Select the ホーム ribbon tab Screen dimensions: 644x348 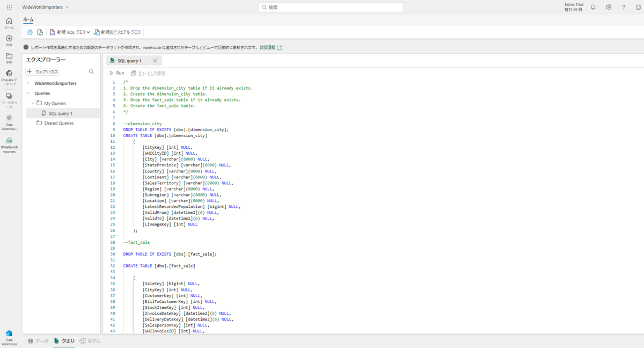tap(28, 20)
